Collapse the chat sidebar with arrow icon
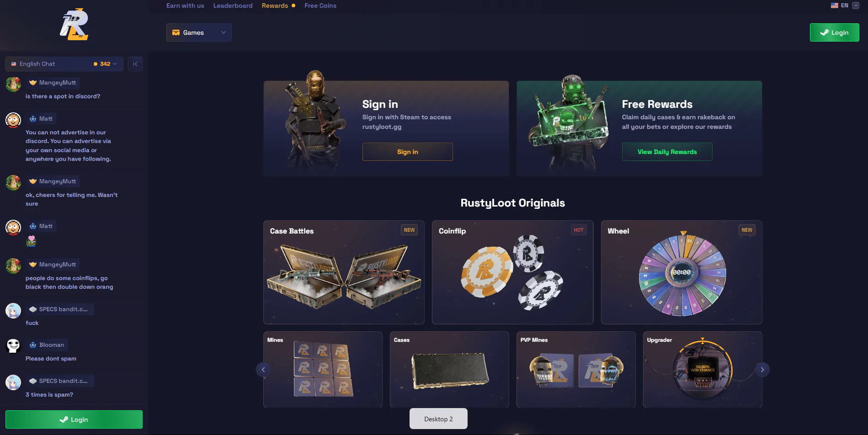 135,64
